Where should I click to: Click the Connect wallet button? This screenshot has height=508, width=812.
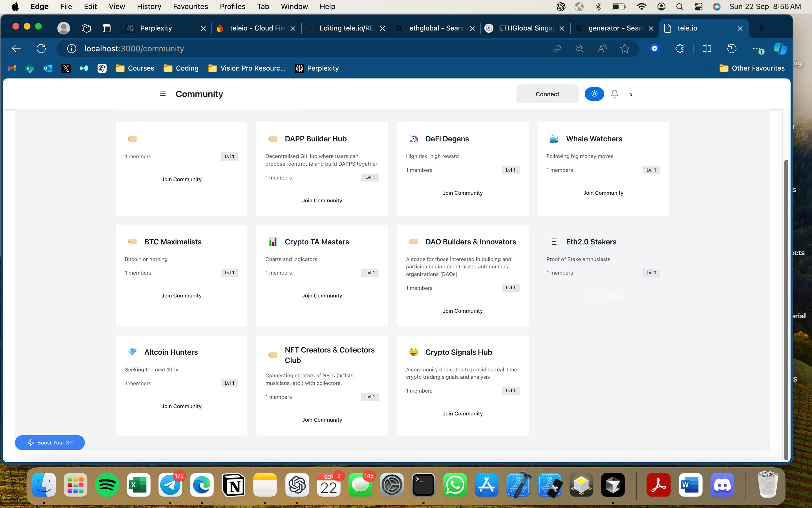(x=547, y=94)
